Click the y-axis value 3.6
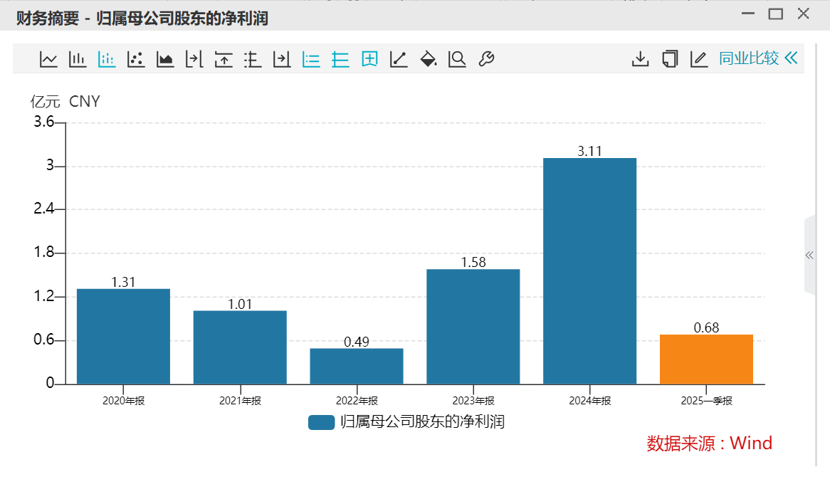 [x=44, y=122]
